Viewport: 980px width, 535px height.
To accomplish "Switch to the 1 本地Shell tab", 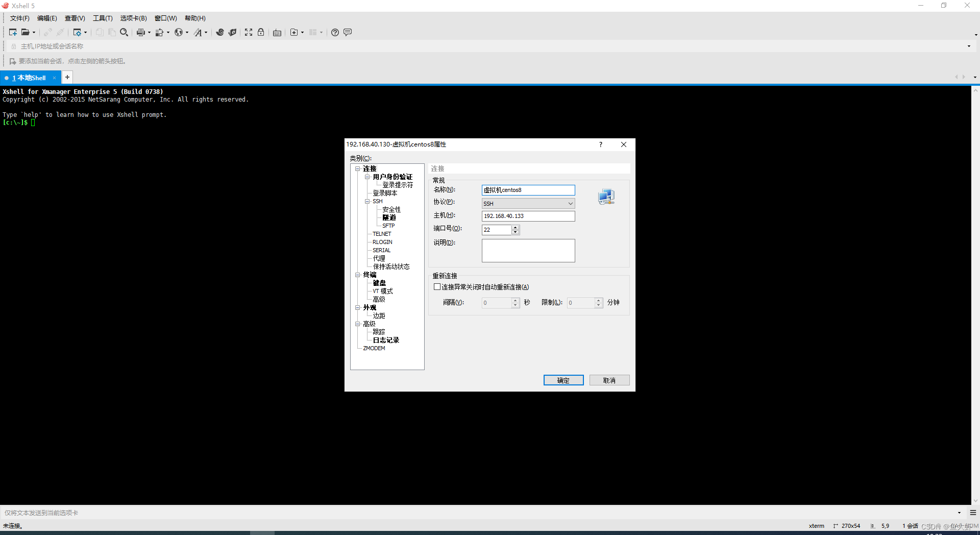I will 29,78.
